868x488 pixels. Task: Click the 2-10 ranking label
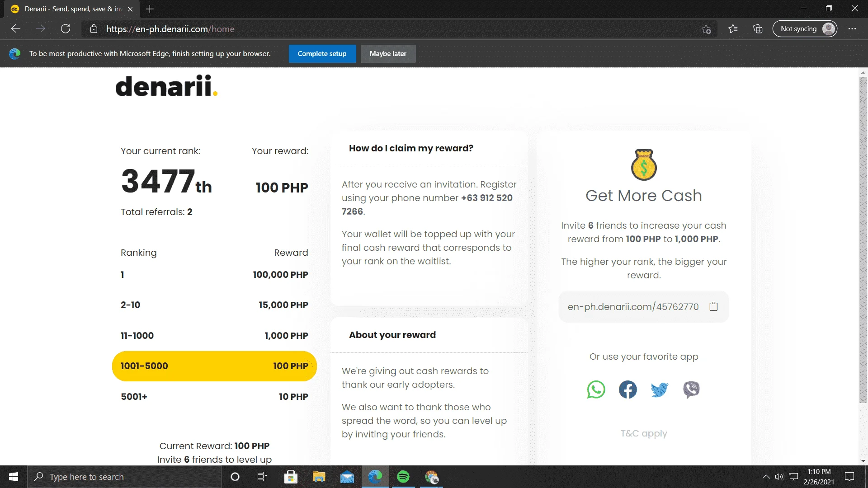click(x=130, y=305)
